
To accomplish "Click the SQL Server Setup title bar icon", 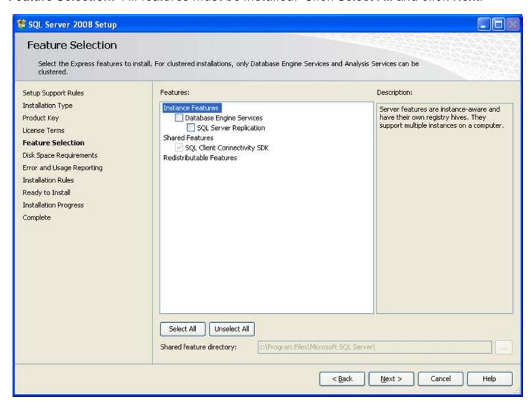I will tap(21, 25).
